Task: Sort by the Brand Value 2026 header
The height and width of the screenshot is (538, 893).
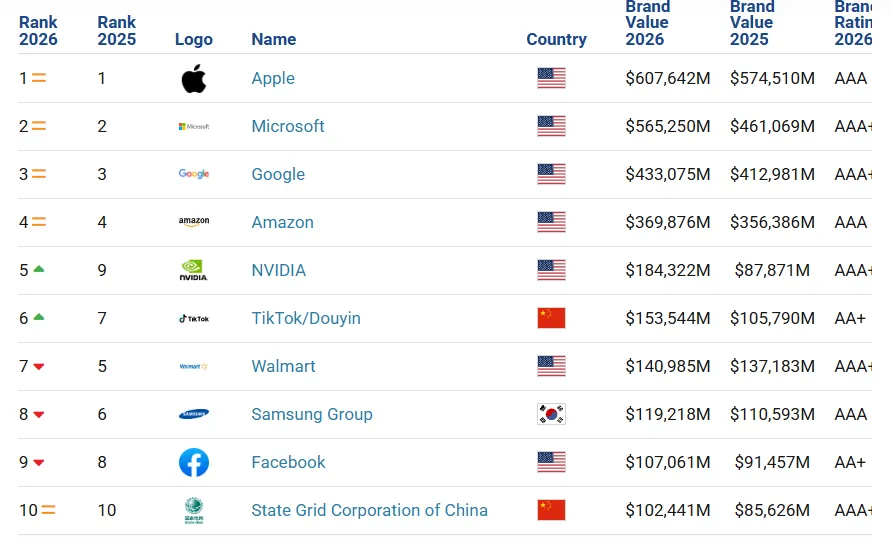Action: (647, 23)
